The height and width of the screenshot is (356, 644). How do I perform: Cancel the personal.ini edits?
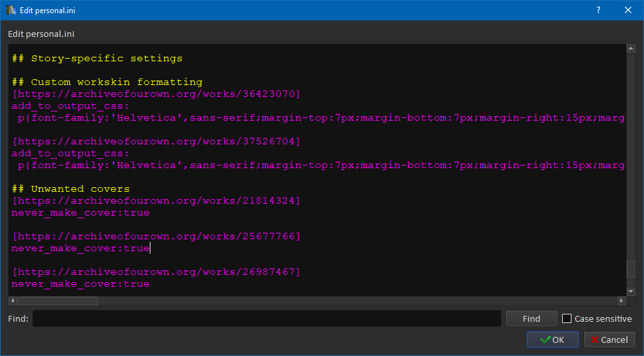pyautogui.click(x=609, y=340)
